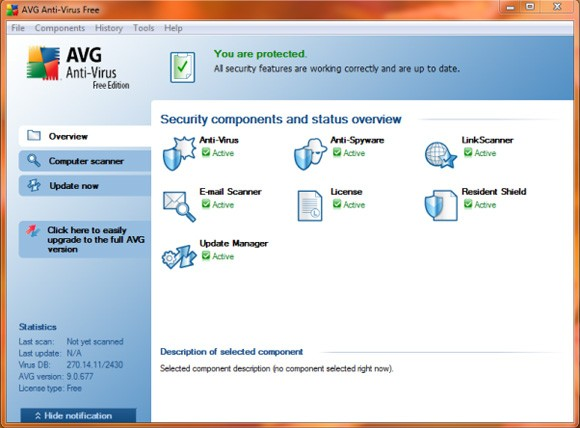
Task: Click the Computer scanner magnifier icon
Action: point(34,161)
